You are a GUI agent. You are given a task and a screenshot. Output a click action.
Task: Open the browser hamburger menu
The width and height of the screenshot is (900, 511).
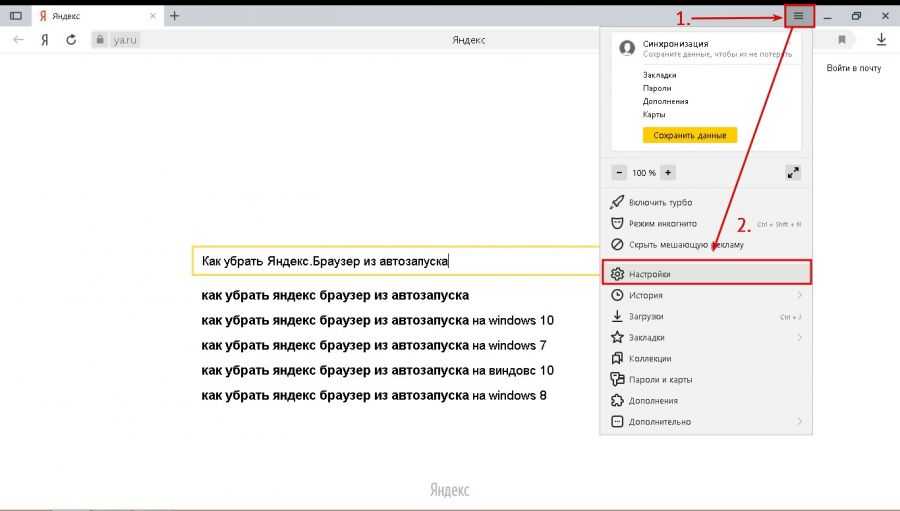pos(798,16)
